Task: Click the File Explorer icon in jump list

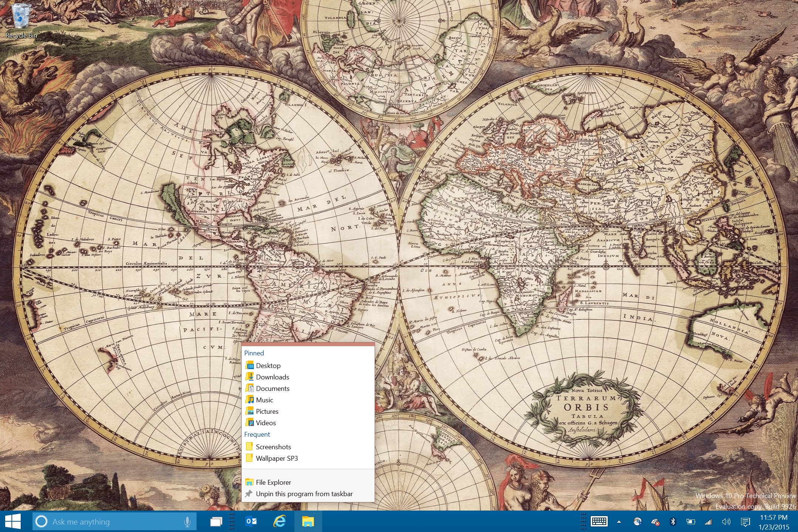Action: [249, 482]
